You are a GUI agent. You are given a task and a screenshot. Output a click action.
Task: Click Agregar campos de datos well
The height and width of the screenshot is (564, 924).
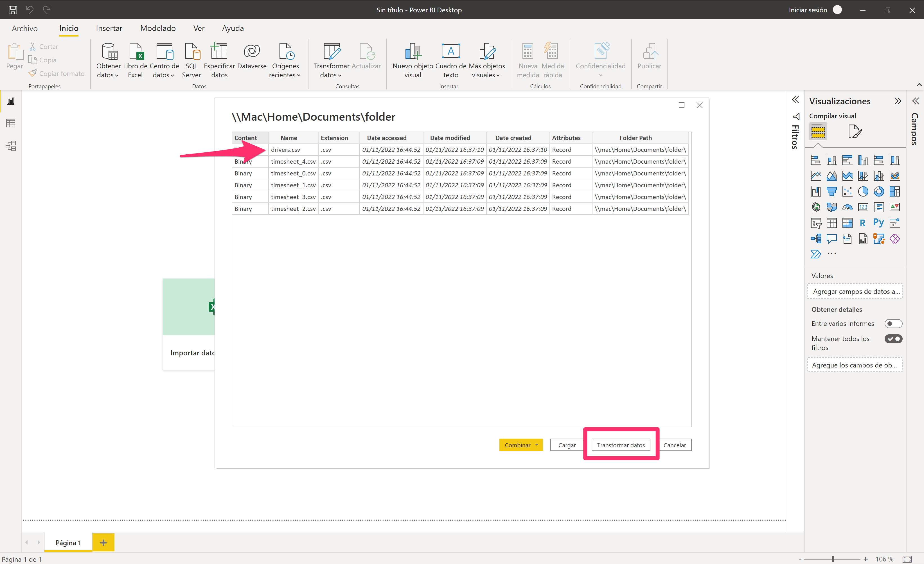point(855,291)
